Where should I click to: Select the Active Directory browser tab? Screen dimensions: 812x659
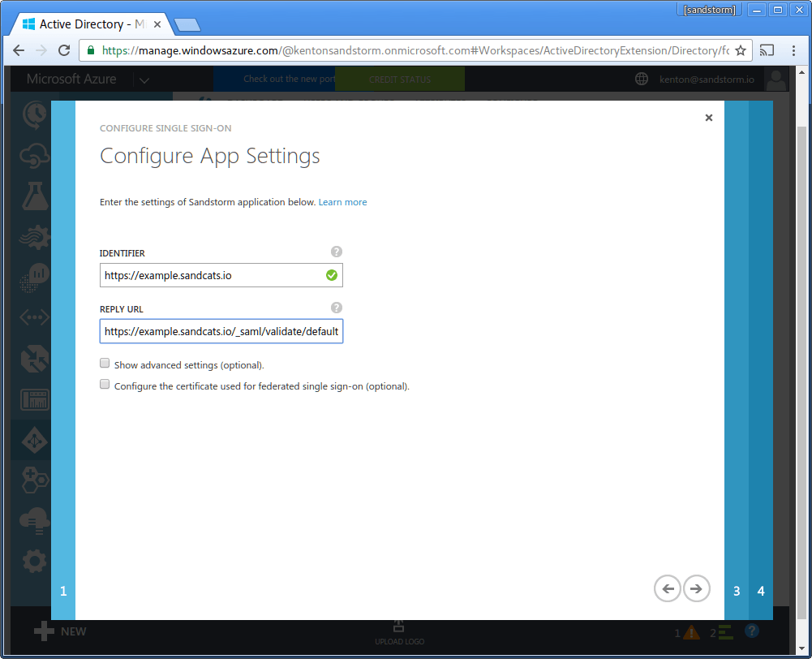(91, 24)
